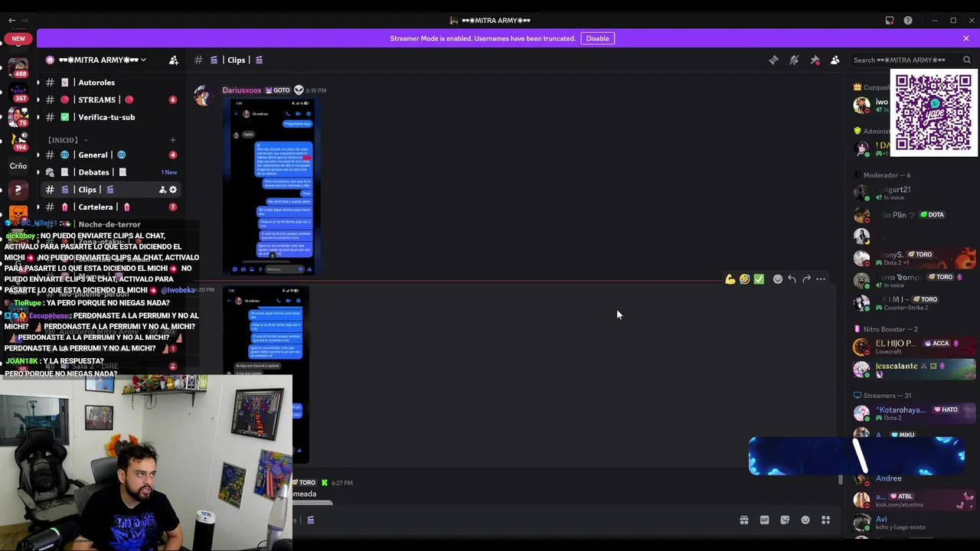
Task: Open the question-mark server icon
Action: click(x=18, y=190)
